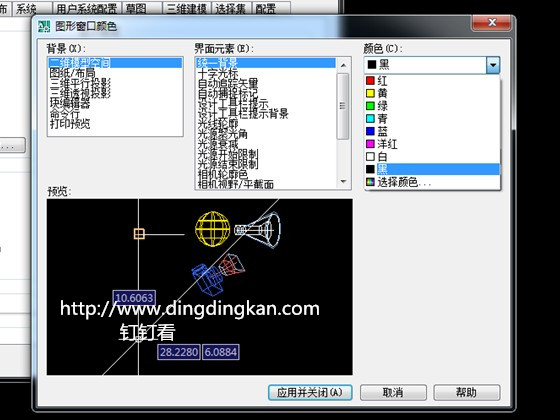Switch to 三维建模 tab
The height and width of the screenshot is (420, 560).
pyautogui.click(x=186, y=9)
